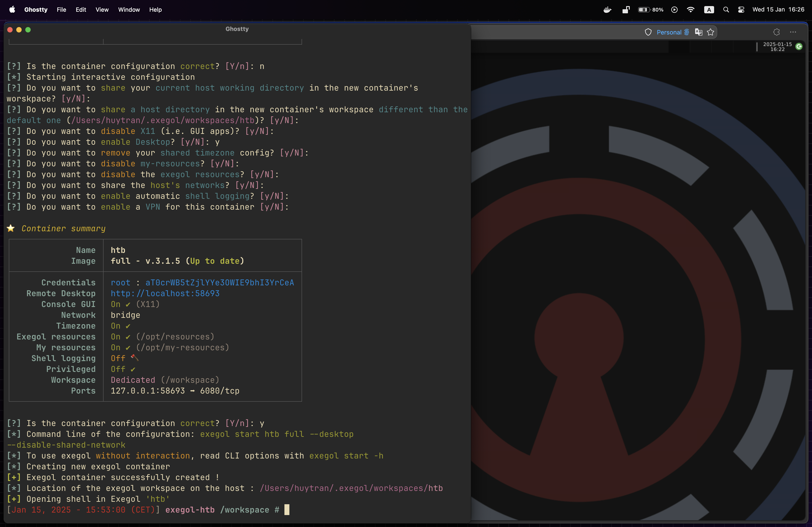Click the Docker whale menu bar icon
The image size is (812, 527).
(607, 9)
